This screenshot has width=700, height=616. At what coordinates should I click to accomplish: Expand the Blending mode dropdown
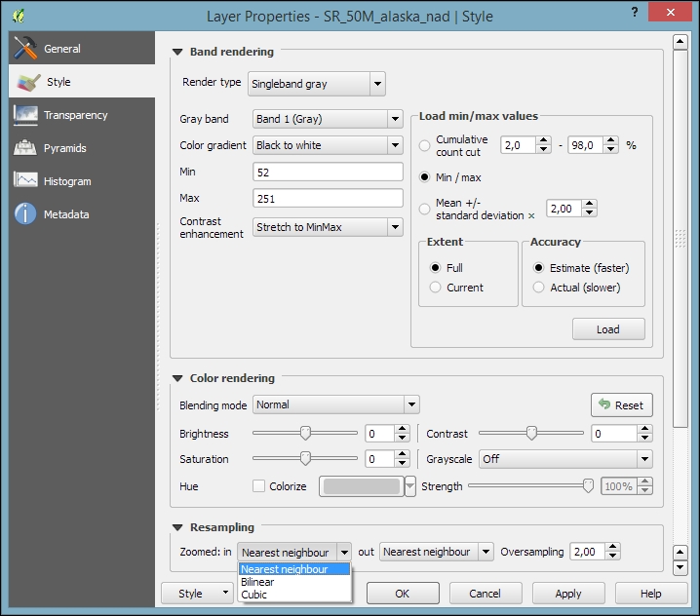pos(335,404)
